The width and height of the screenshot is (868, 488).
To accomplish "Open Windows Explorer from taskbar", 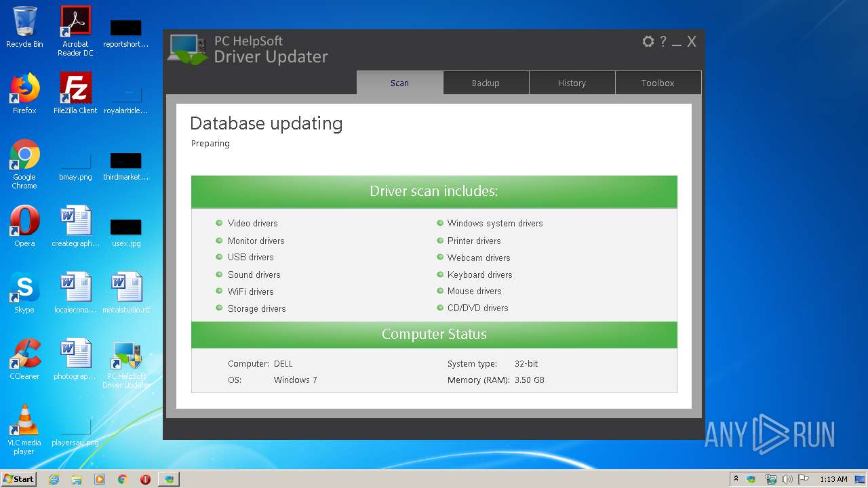I will coord(77,479).
